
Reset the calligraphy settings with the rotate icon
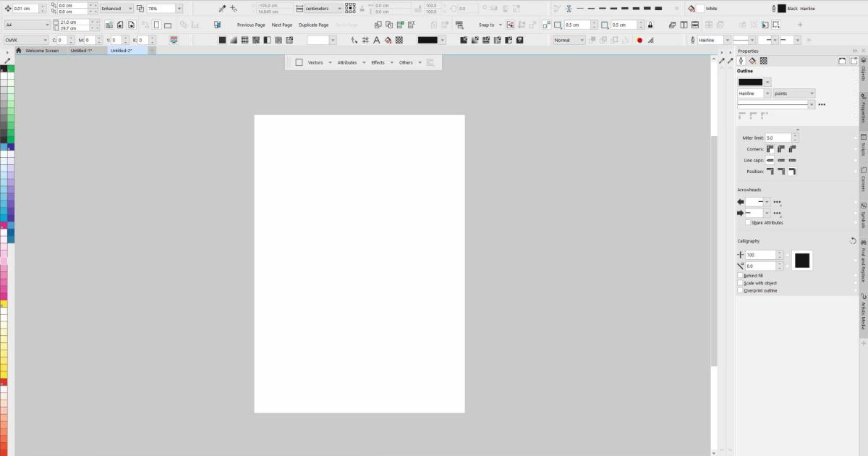(x=853, y=241)
